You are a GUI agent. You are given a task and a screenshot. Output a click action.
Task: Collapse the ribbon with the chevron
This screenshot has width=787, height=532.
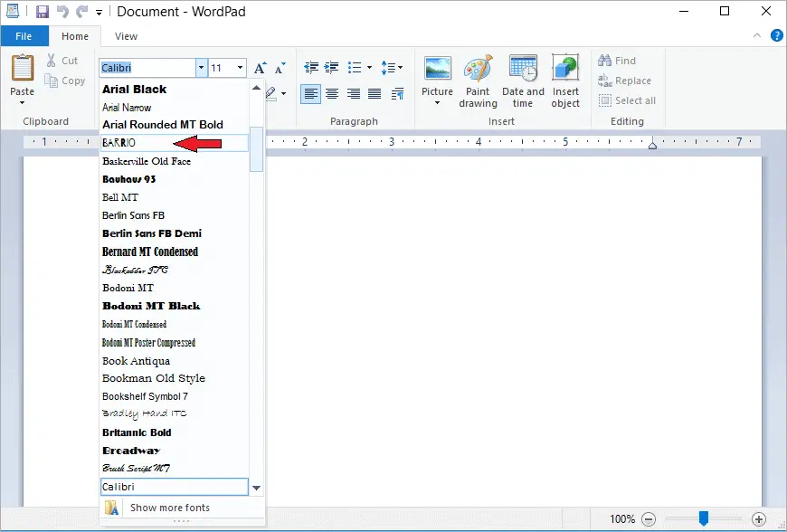pyautogui.click(x=757, y=35)
